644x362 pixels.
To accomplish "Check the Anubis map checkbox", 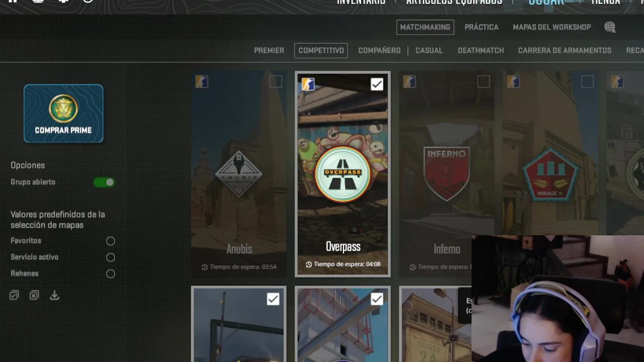I will pos(276,81).
